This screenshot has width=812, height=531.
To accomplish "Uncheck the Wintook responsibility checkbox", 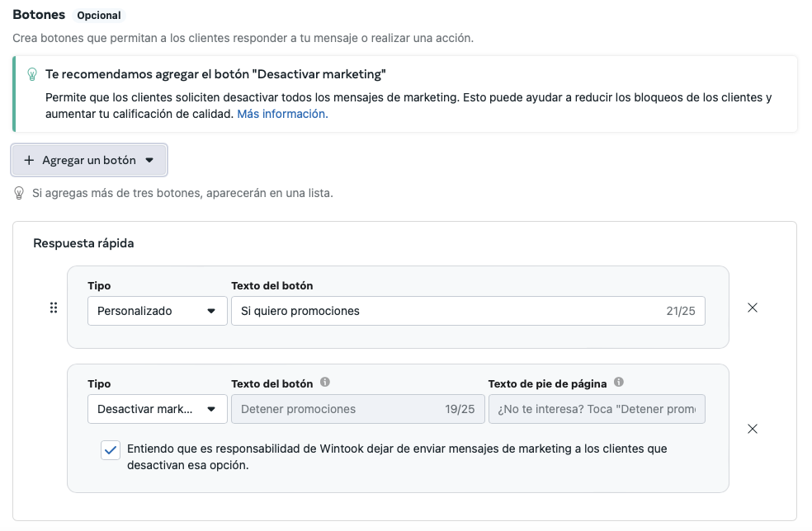I will (x=110, y=450).
